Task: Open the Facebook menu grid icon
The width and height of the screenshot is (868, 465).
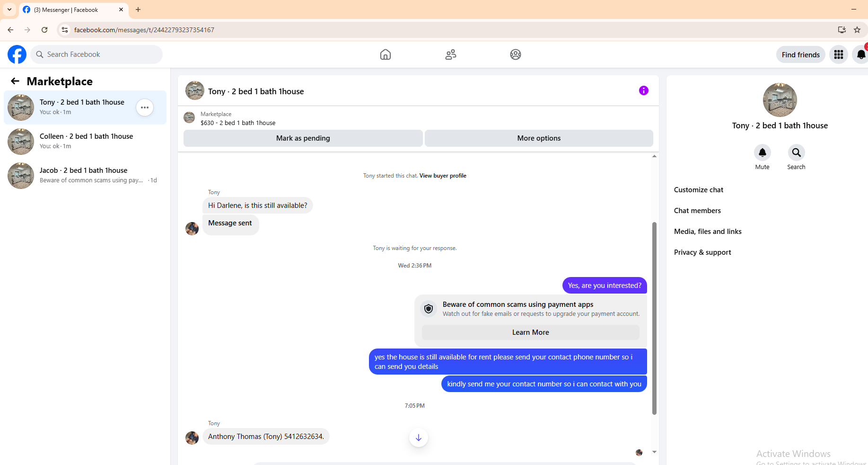Action: click(839, 54)
